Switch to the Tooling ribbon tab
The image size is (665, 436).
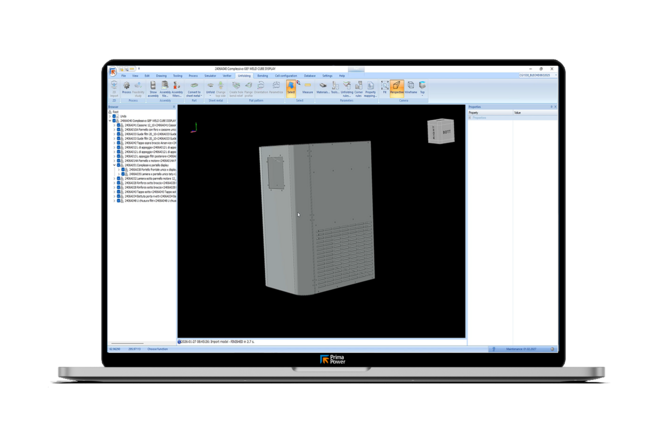click(178, 76)
